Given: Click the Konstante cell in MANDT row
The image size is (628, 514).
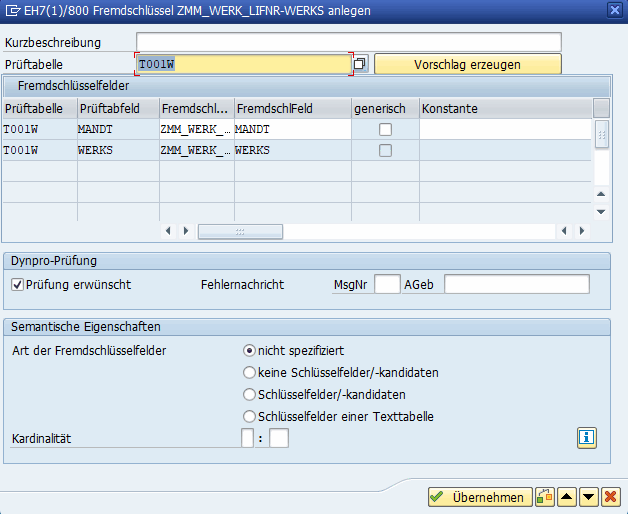Looking at the screenshot, I should coord(505,129).
